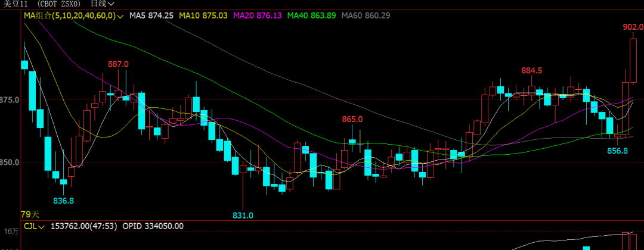
Task: Open the CJL volume indicator dropdown
Action: click(35, 226)
